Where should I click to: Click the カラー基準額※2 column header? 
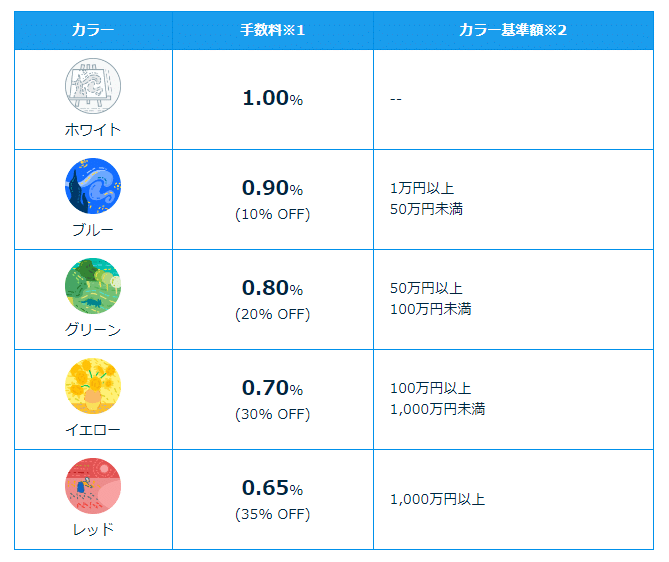click(513, 30)
